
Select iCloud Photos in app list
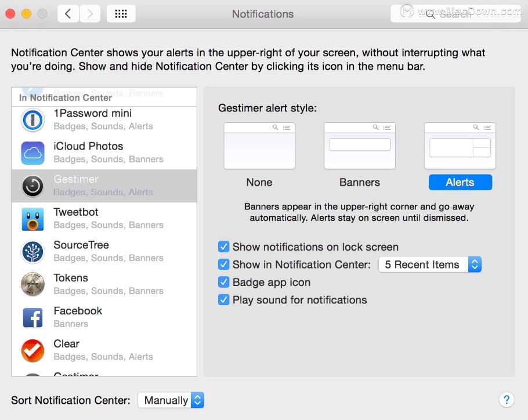[x=104, y=153]
